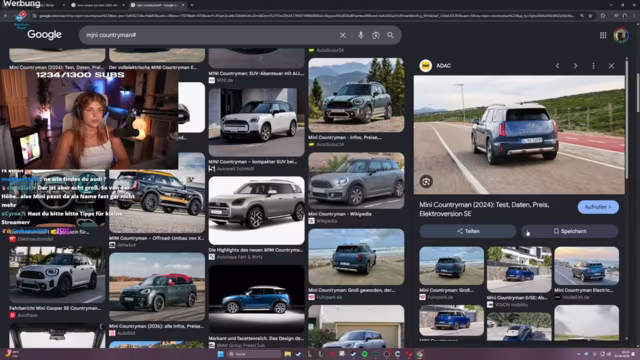Screen dimensions: 640x360
Task: Click the Google logo
Action: (44, 35)
